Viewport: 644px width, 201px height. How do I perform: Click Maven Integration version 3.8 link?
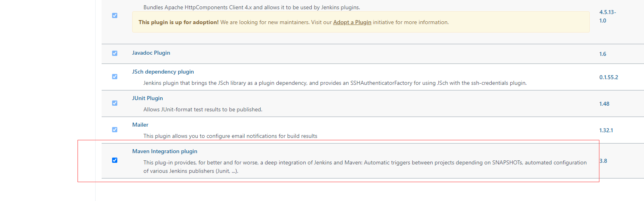[603, 161]
